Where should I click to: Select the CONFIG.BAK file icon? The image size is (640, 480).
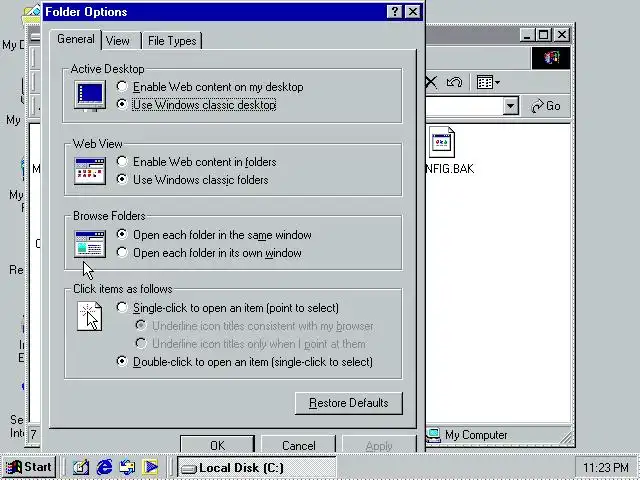[441, 142]
